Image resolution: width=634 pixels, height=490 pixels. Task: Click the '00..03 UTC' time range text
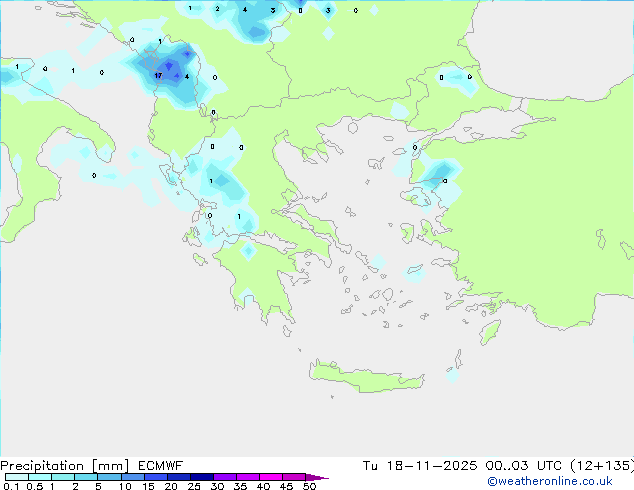click(x=524, y=466)
